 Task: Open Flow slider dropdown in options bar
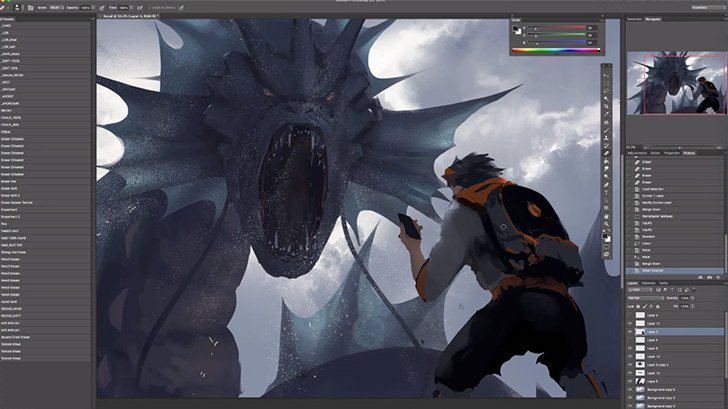click(x=131, y=7)
